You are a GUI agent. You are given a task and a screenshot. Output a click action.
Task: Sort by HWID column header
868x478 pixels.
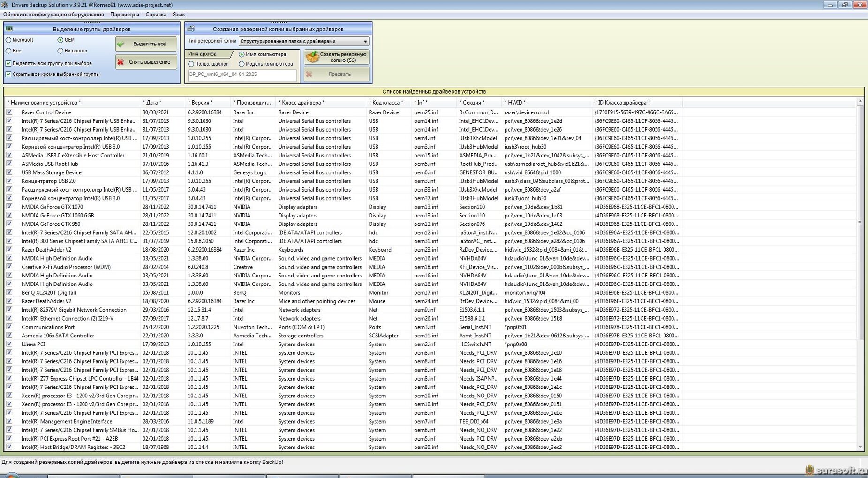pyautogui.click(x=547, y=103)
